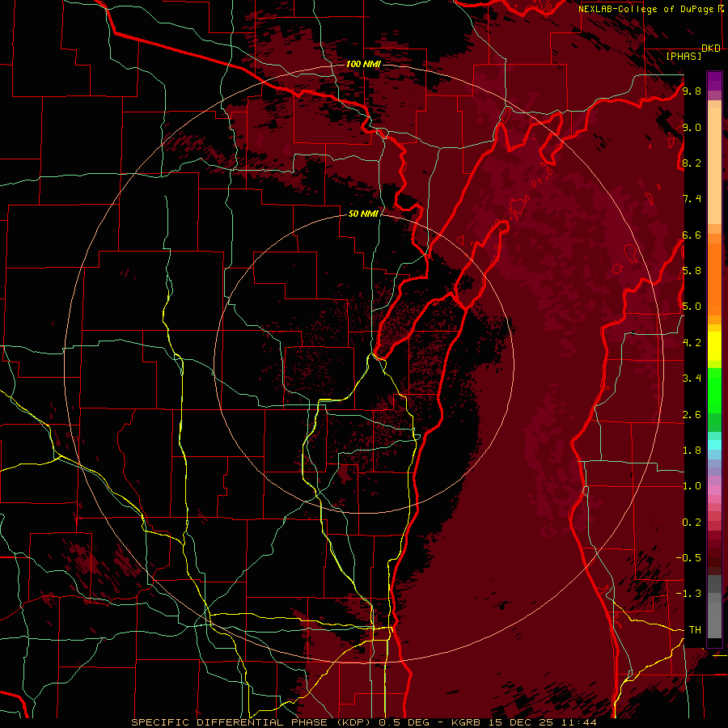Image resolution: width=728 pixels, height=728 pixels.
Task: Pick the gray segment of the color bar
Action: pyautogui.click(x=714, y=606)
